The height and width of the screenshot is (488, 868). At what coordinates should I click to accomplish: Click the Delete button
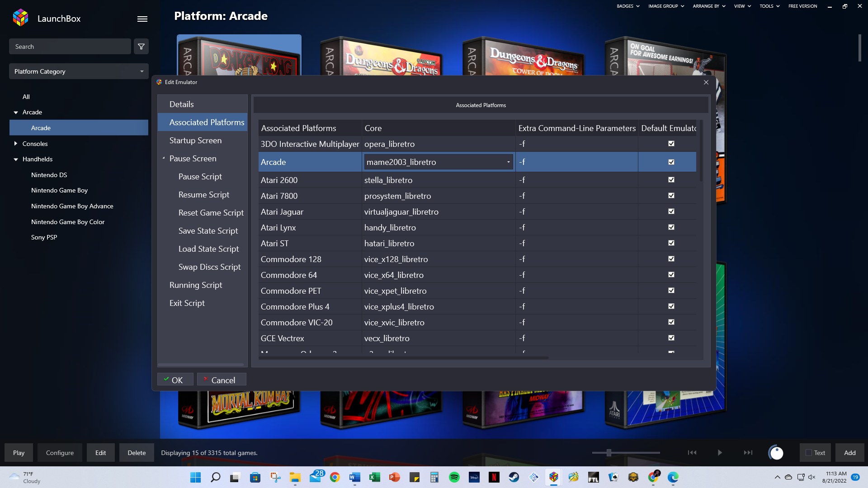137,453
